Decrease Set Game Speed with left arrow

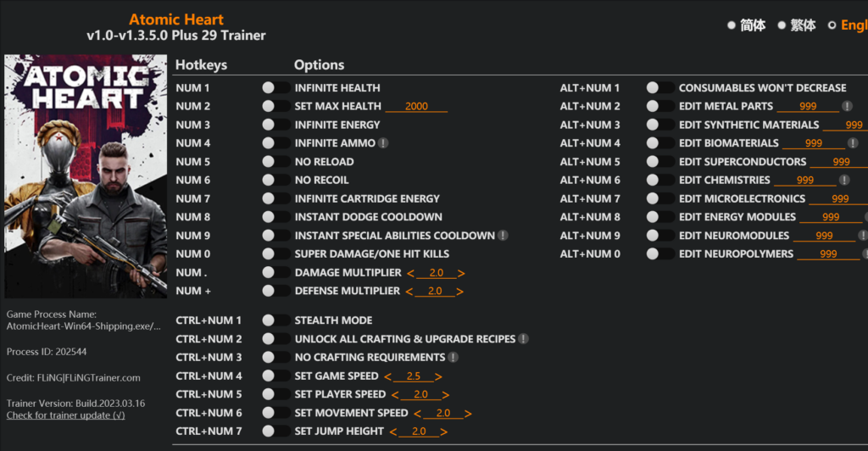coord(387,376)
